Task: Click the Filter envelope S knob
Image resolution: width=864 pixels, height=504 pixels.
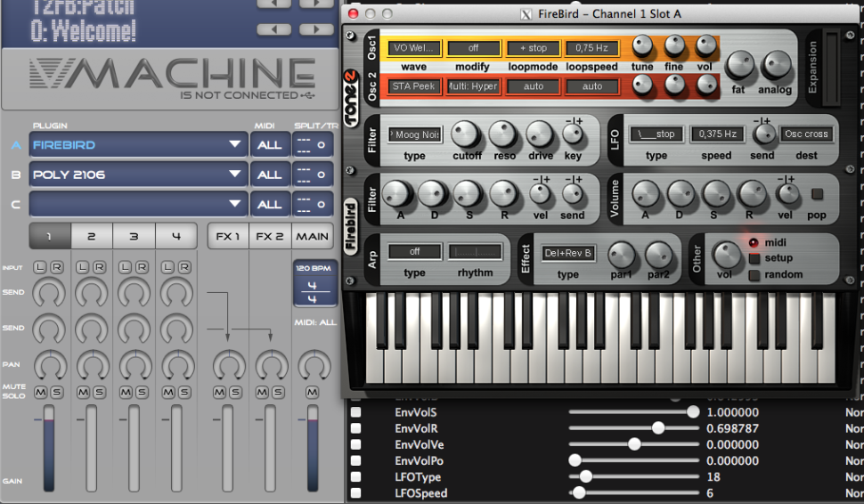Action: 469,194
